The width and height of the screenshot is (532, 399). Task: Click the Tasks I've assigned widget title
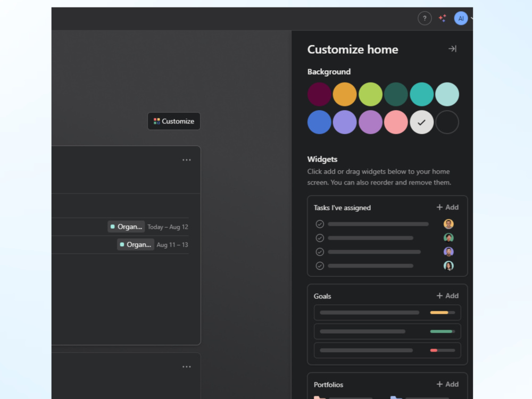pos(342,207)
